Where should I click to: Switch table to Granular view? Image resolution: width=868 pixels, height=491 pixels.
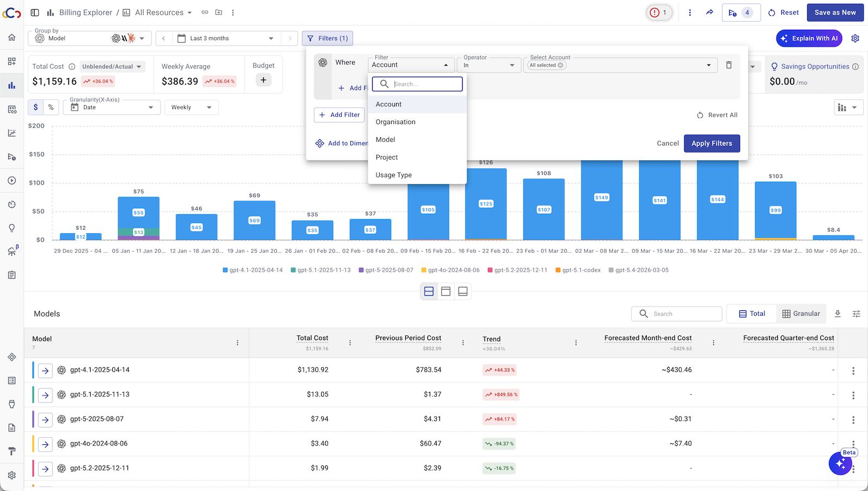point(801,314)
